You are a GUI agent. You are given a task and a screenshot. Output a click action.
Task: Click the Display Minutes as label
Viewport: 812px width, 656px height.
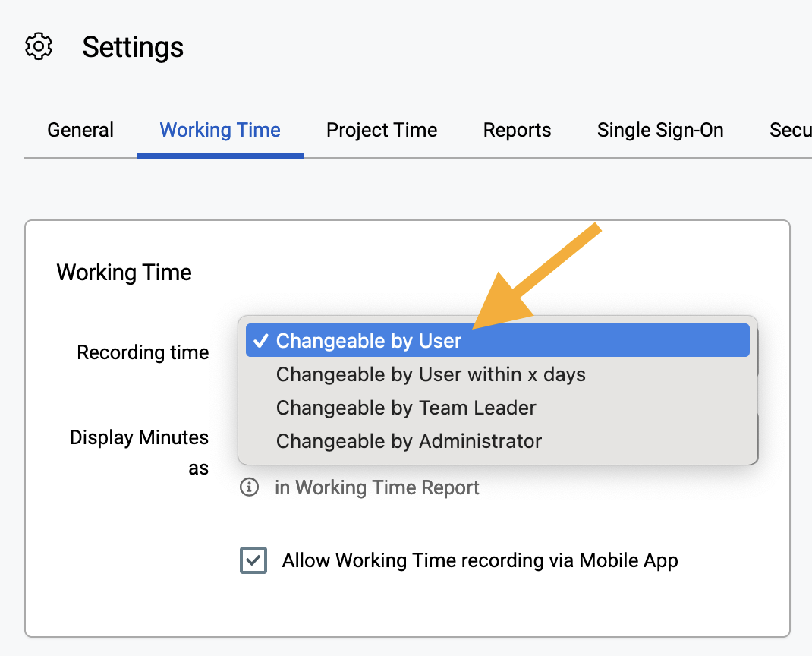pyautogui.click(x=140, y=453)
